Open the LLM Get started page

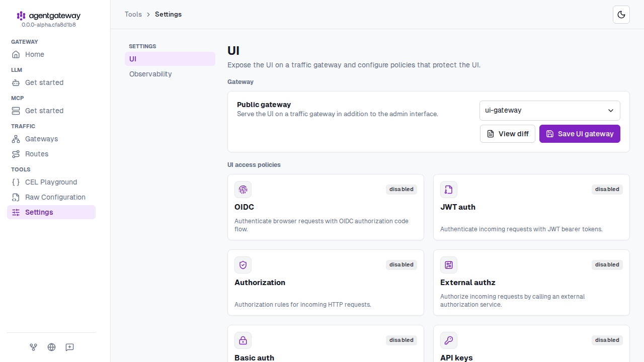coord(51,82)
